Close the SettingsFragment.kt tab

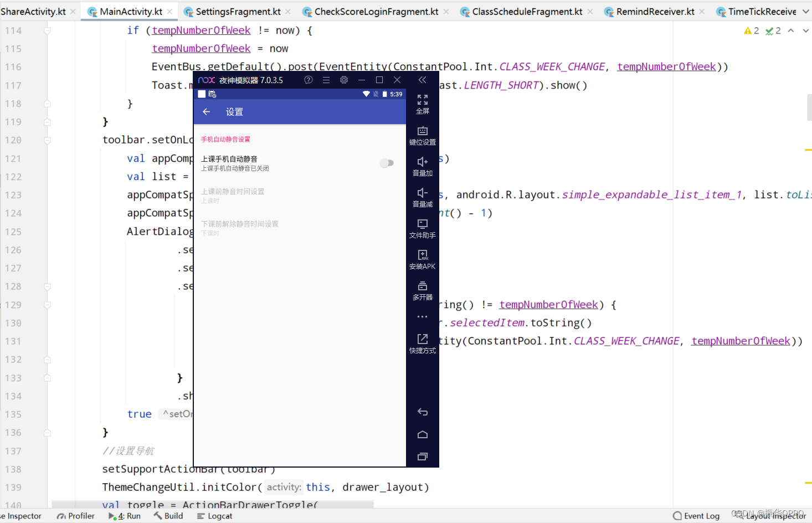click(x=288, y=12)
